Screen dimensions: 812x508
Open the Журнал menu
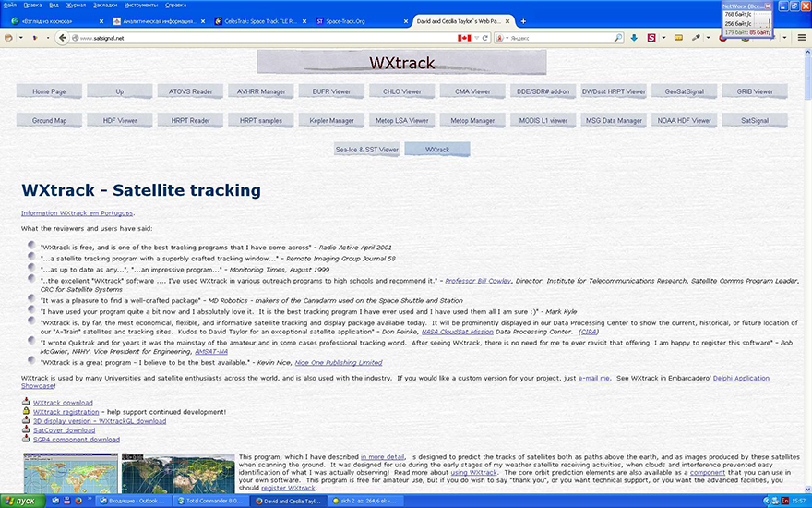click(76, 6)
